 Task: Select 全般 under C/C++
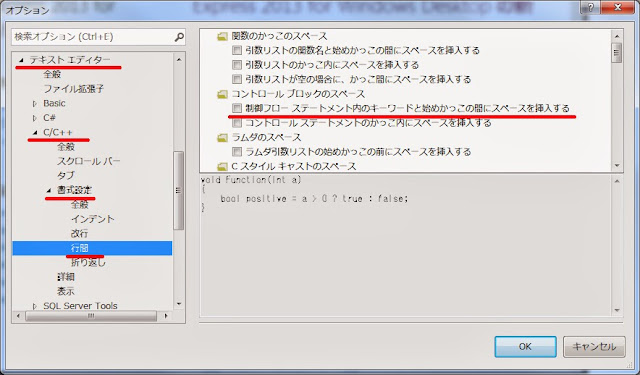66,146
